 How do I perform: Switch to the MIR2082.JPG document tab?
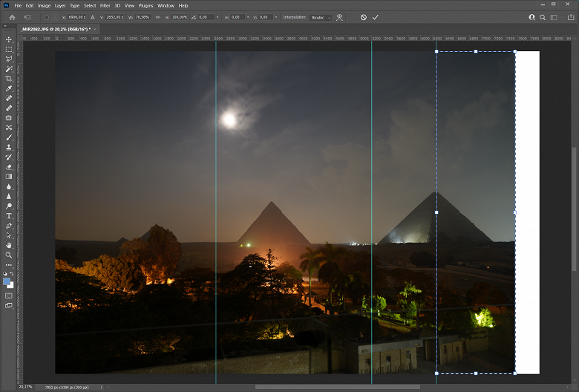(x=54, y=28)
